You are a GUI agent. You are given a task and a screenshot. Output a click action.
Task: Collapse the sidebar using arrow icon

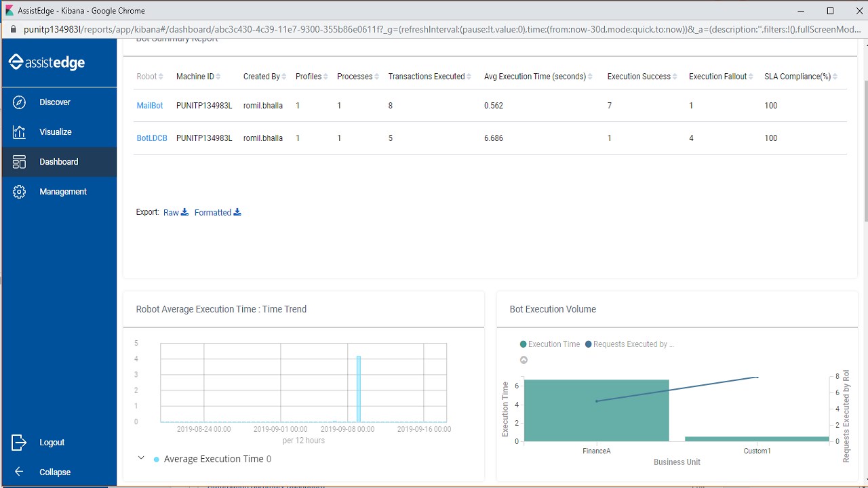[19, 472]
